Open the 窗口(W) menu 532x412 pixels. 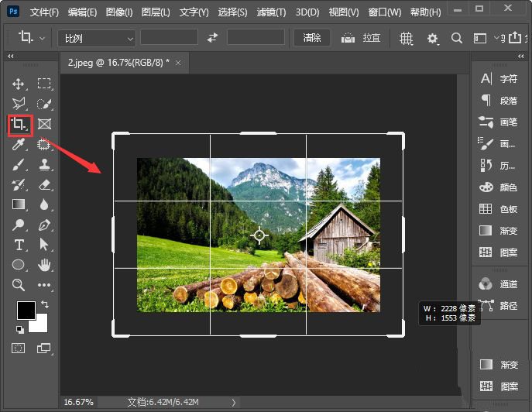click(x=385, y=12)
